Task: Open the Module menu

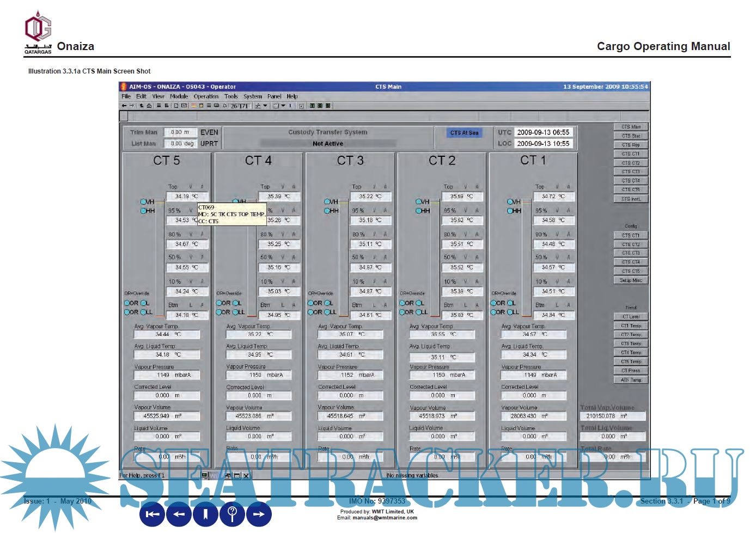Action: click(179, 96)
